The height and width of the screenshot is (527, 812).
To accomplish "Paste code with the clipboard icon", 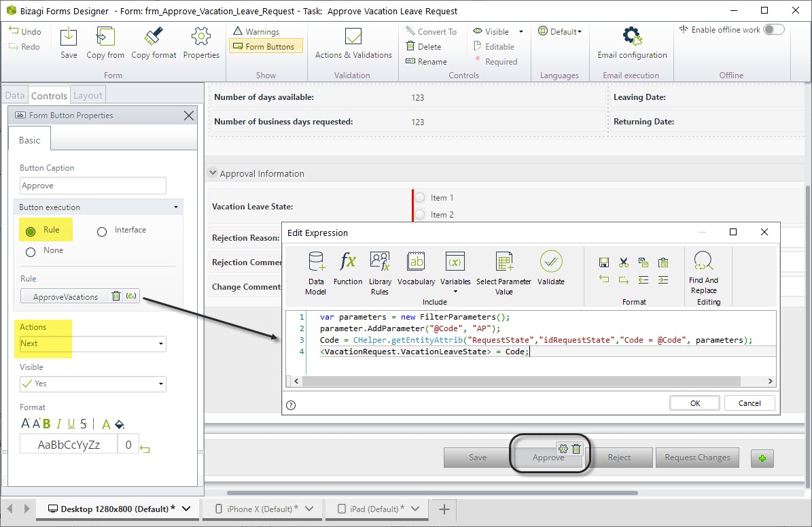I will [663, 262].
